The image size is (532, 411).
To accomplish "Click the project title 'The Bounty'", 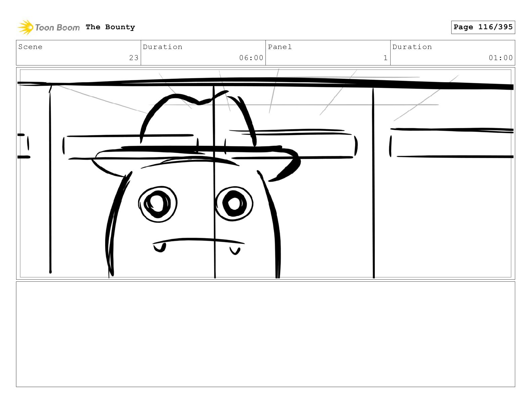I will pyautogui.click(x=110, y=27).
